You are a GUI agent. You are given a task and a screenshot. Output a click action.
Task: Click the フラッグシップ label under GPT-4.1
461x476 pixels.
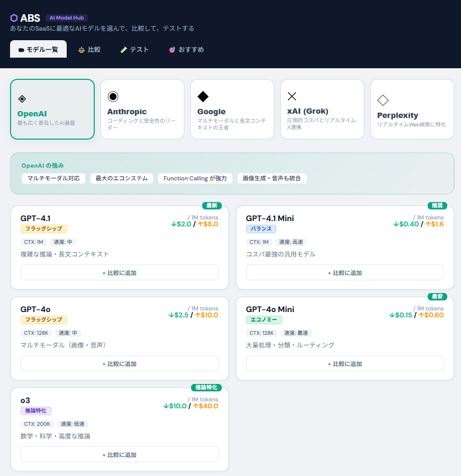tap(44, 229)
